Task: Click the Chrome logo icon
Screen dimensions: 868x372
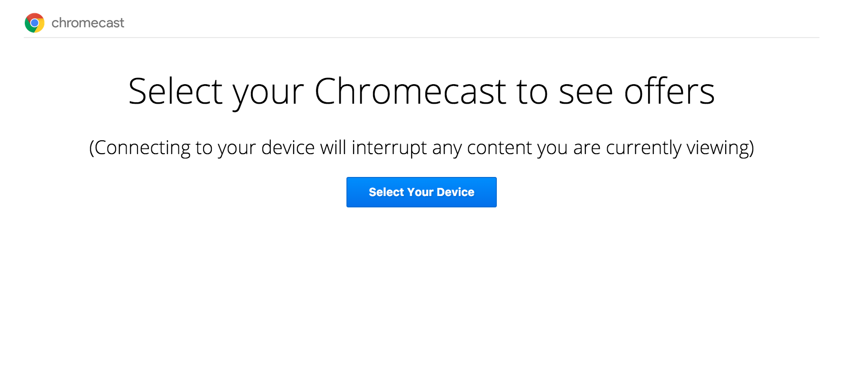Action: point(35,23)
